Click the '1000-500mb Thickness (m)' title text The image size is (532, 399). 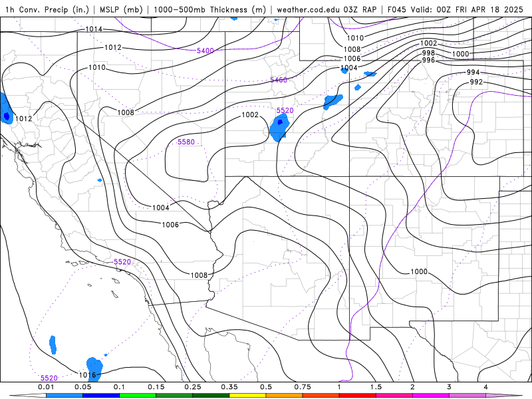point(209,9)
